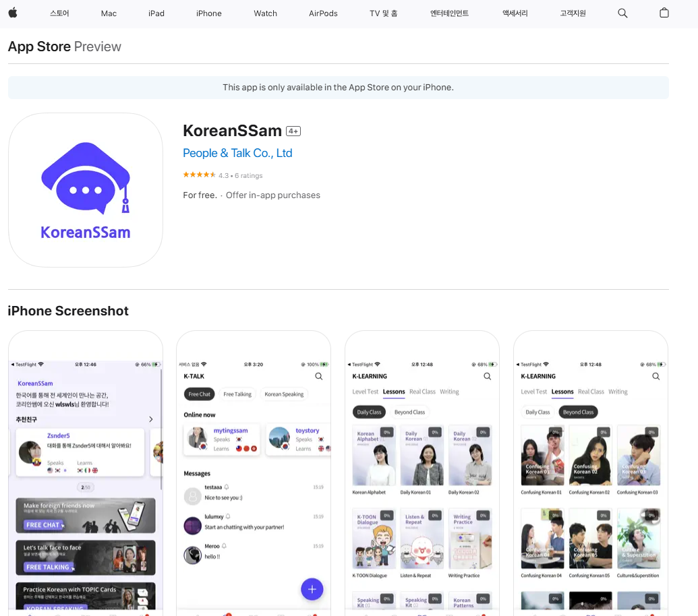
Task: Open the Culture&Superstition thumbnail
Action: 639,538
